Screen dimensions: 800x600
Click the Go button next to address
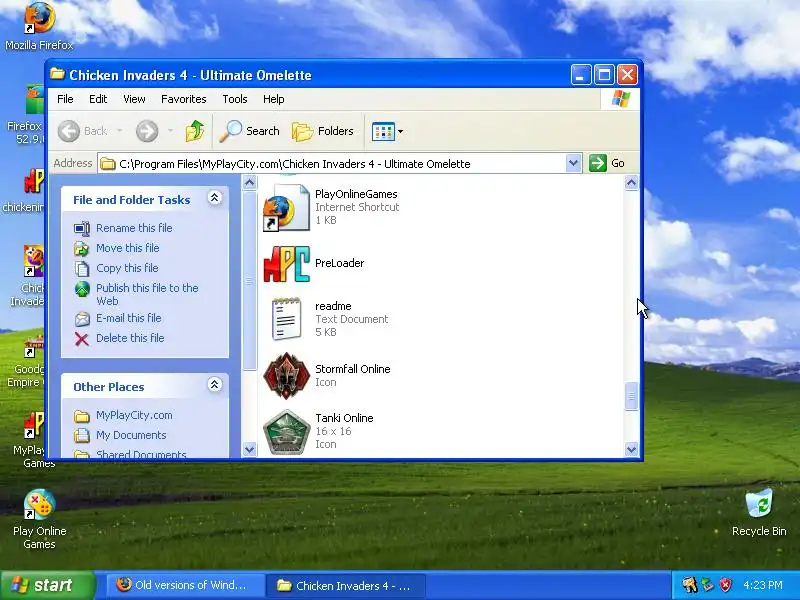(x=607, y=163)
